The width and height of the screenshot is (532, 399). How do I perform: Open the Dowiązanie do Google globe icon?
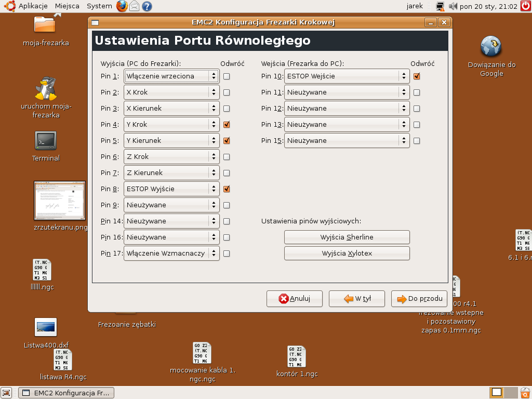[x=491, y=46]
